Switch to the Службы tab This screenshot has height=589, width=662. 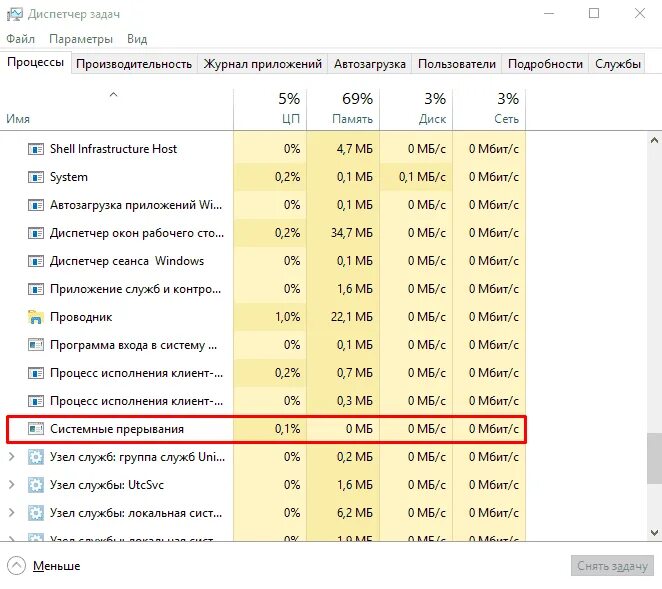coord(618,64)
